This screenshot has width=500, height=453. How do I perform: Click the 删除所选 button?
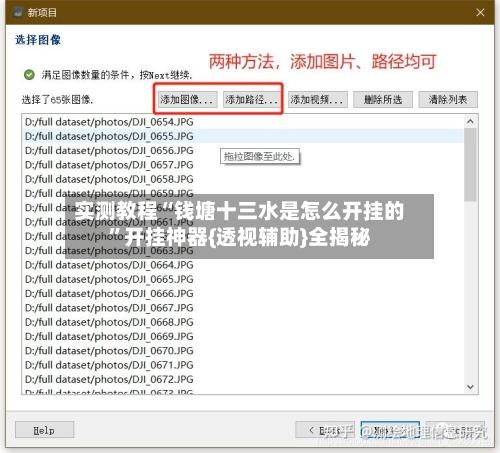383,99
